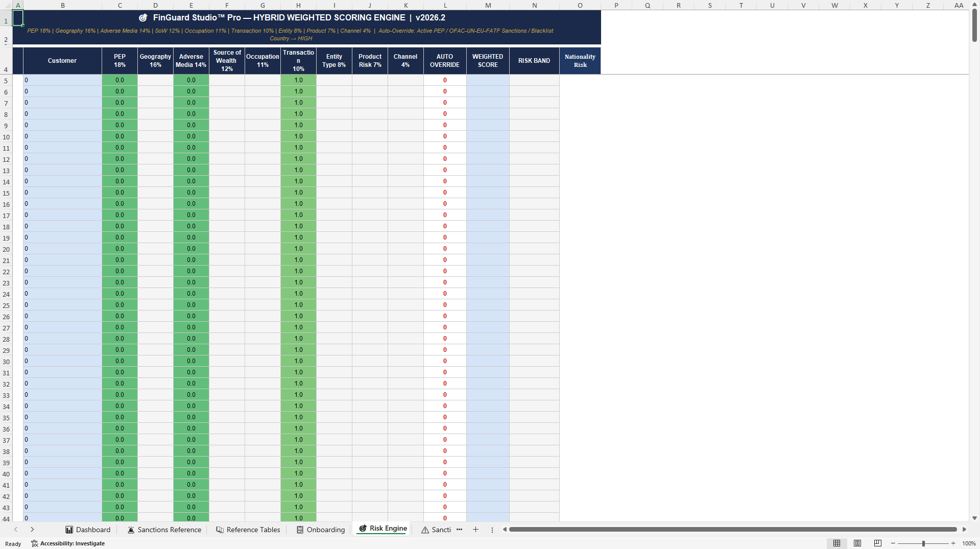Select the Geography 16% header cell
Screen dimensions: 980x549
(x=155, y=61)
